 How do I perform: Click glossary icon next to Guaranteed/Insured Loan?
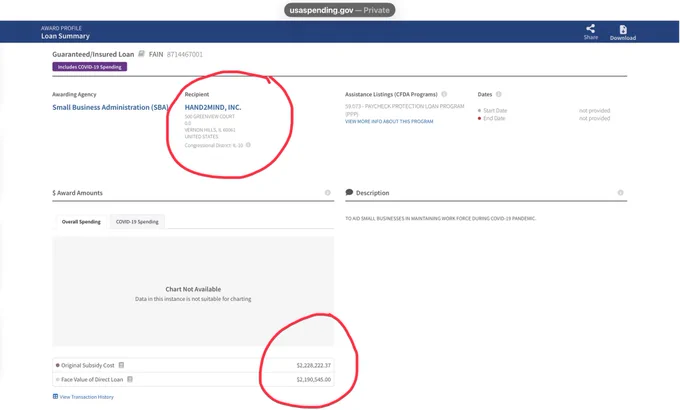(141, 54)
